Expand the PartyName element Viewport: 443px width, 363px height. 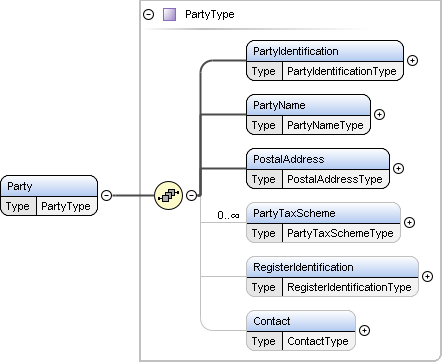379,114
